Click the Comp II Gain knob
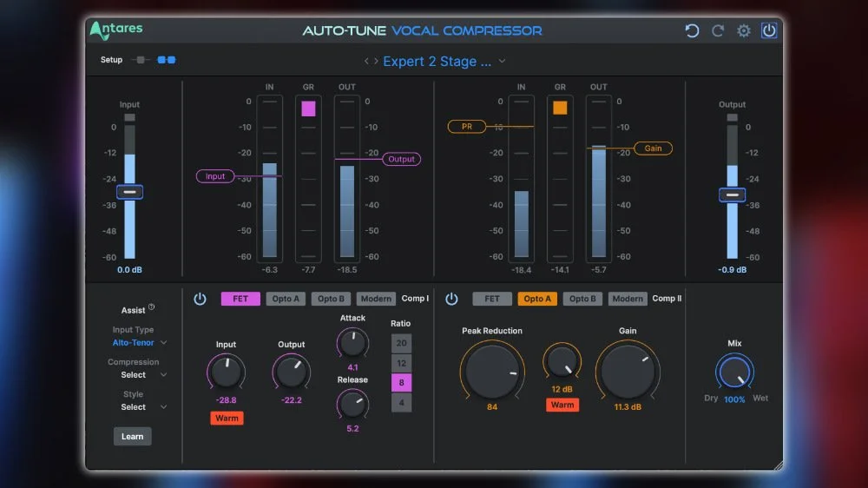This screenshot has height=488, width=868. pyautogui.click(x=628, y=371)
